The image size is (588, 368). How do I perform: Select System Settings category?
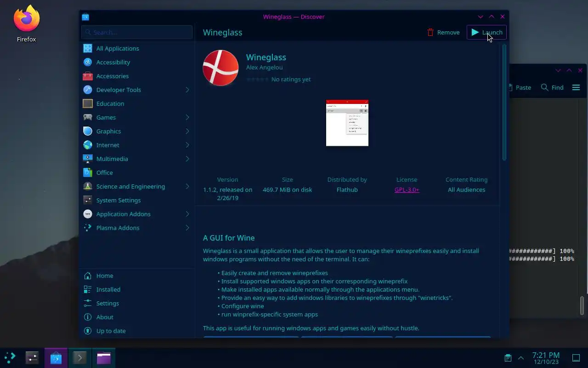(x=137, y=200)
